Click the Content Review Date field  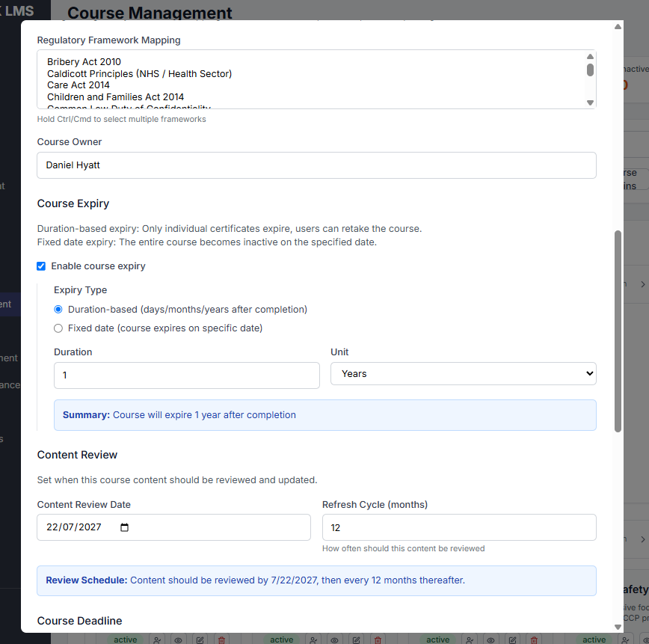pos(173,527)
